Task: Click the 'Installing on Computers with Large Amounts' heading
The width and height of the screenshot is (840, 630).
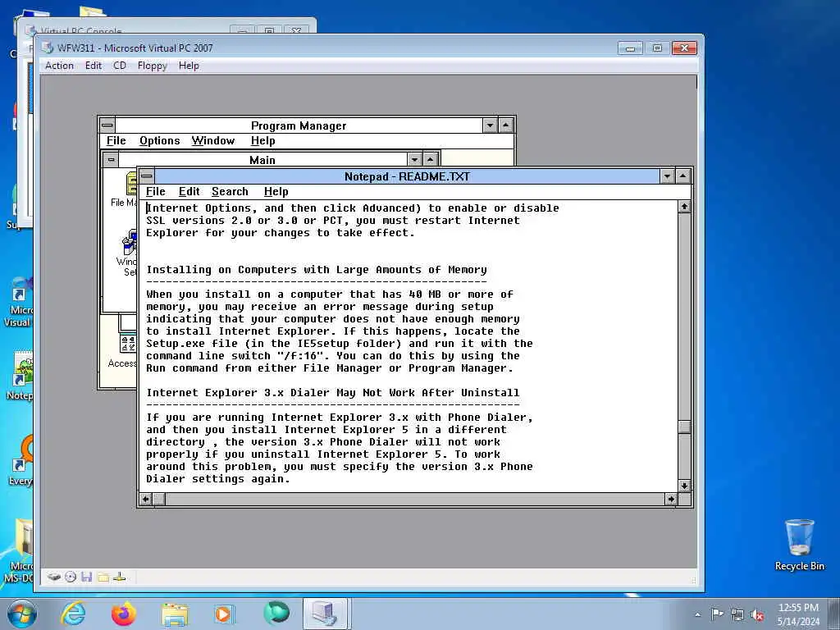Action: pyautogui.click(x=317, y=269)
